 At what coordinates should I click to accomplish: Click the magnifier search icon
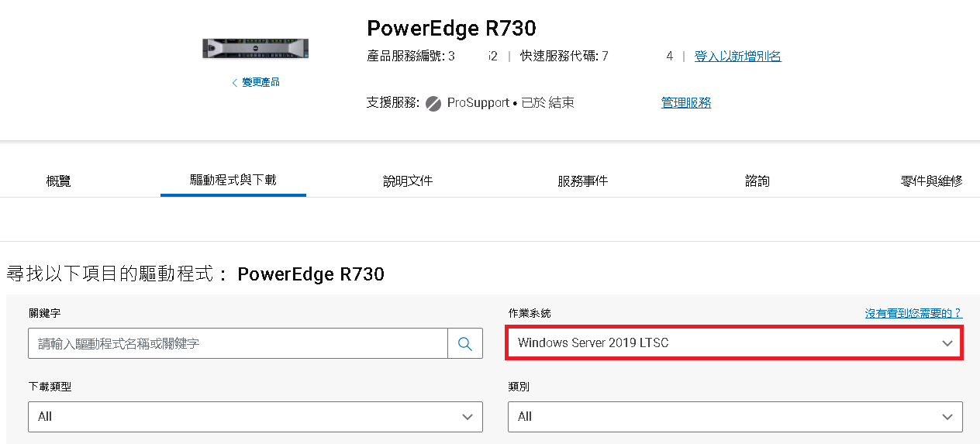pyautogui.click(x=465, y=343)
